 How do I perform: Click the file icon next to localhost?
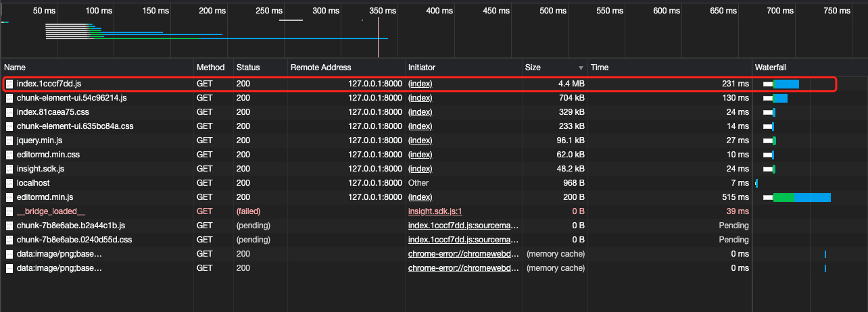click(9, 183)
